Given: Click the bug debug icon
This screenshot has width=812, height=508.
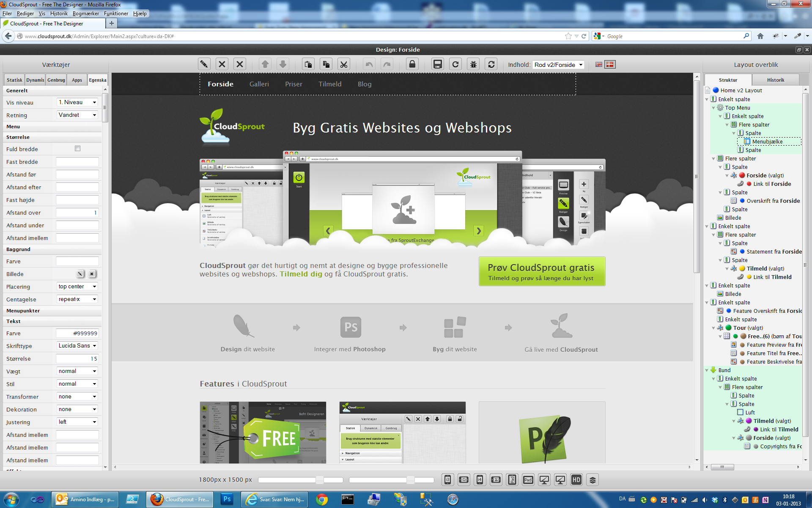Looking at the screenshot, I should [473, 64].
